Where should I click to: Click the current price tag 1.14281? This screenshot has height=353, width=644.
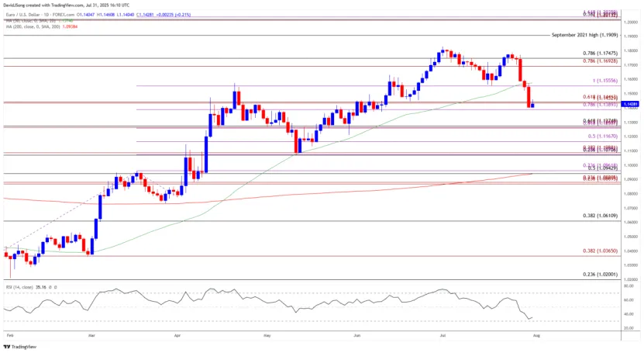(632, 104)
